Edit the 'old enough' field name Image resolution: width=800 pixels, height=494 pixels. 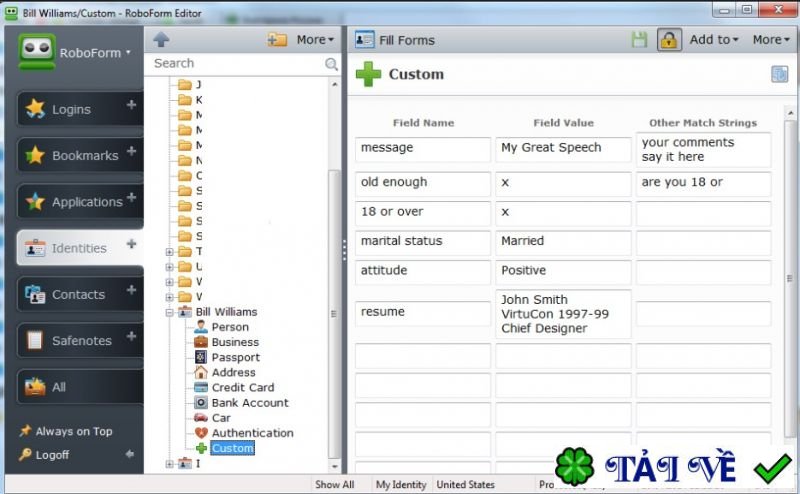pyautogui.click(x=423, y=184)
